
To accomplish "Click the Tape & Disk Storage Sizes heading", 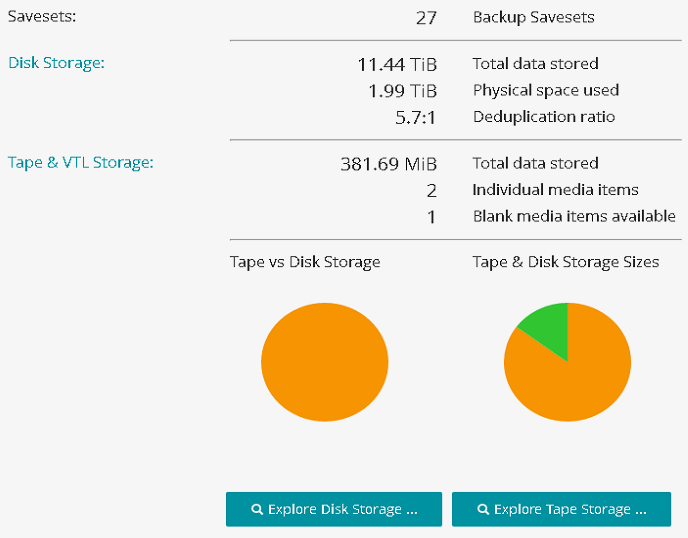I will [x=565, y=262].
